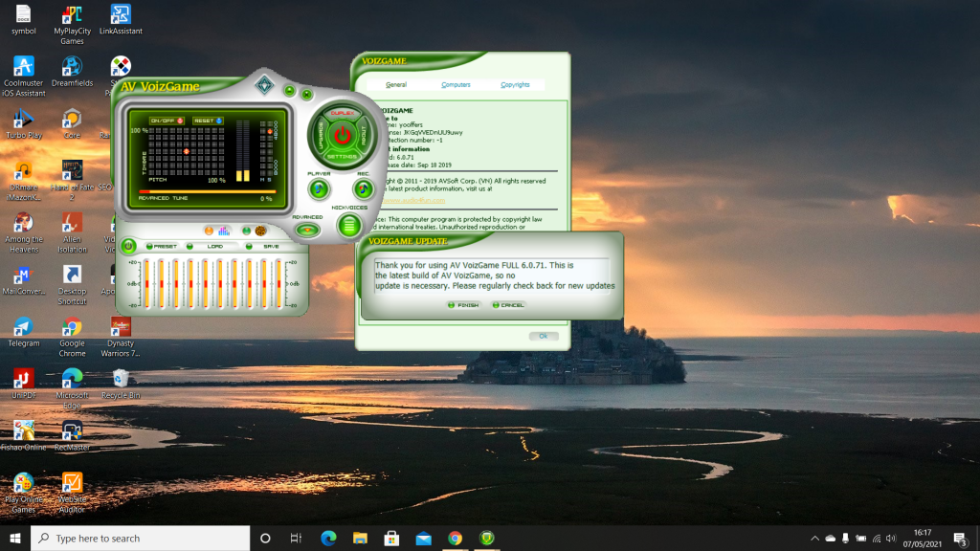This screenshot has height=551, width=980.
Task: Open Dynasty Warriors 7 desktop icon
Action: pyautogui.click(x=121, y=337)
